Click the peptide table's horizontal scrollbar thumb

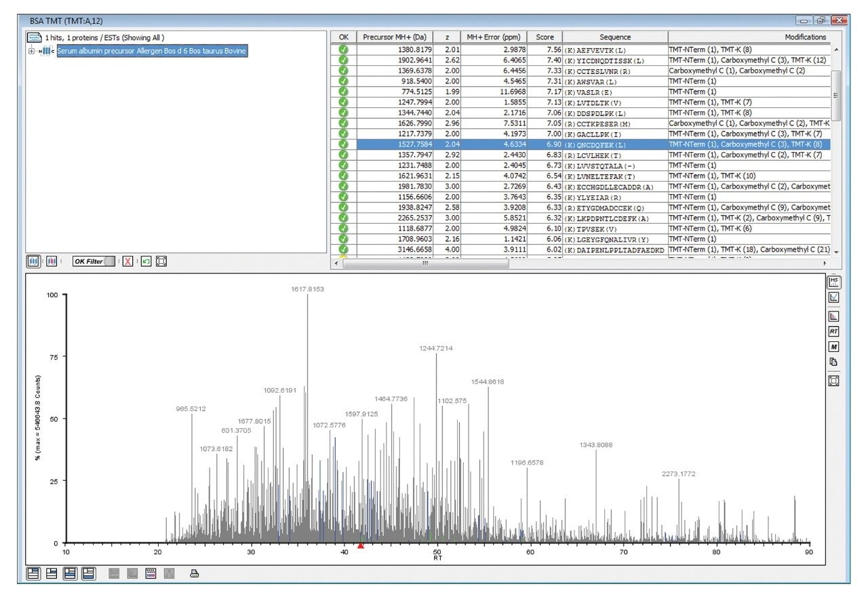pos(425,263)
